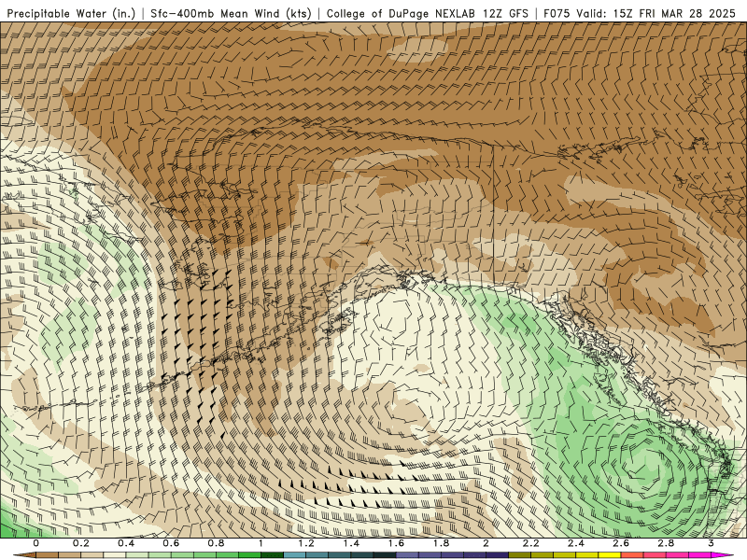The image size is (747, 560).
Task: Click the colorbar label "2.2"
Action: tap(530, 543)
